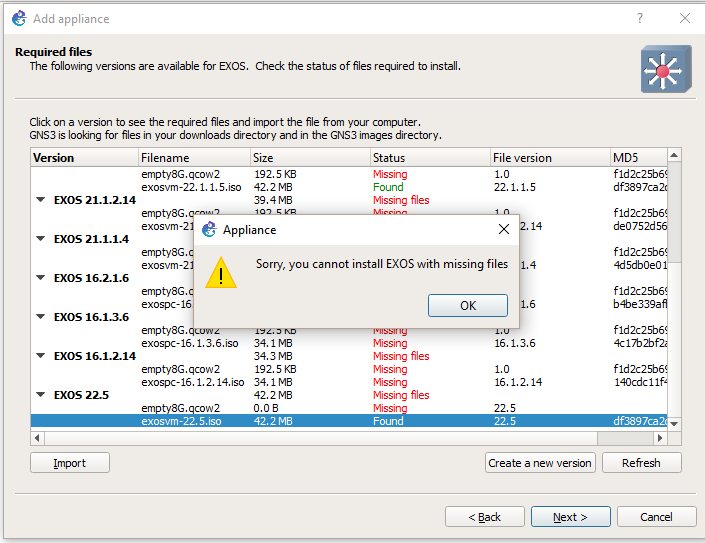Image resolution: width=705 pixels, height=543 pixels.
Task: Select the EXOS 16.1.2.14 tree item
Action: click(95, 356)
